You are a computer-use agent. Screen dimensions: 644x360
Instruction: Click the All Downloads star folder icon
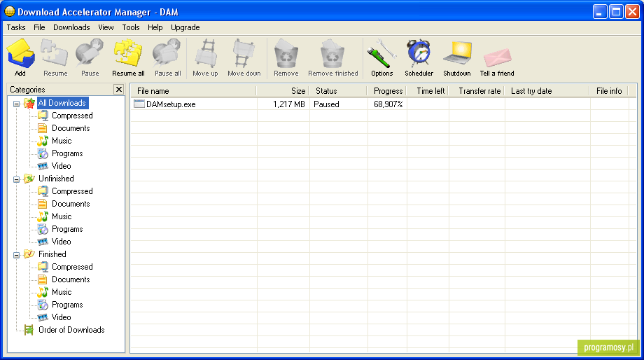point(29,103)
